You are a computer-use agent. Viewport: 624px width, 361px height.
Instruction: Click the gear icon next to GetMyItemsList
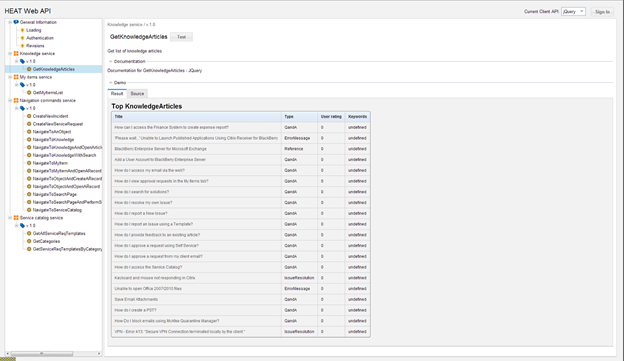29,93
